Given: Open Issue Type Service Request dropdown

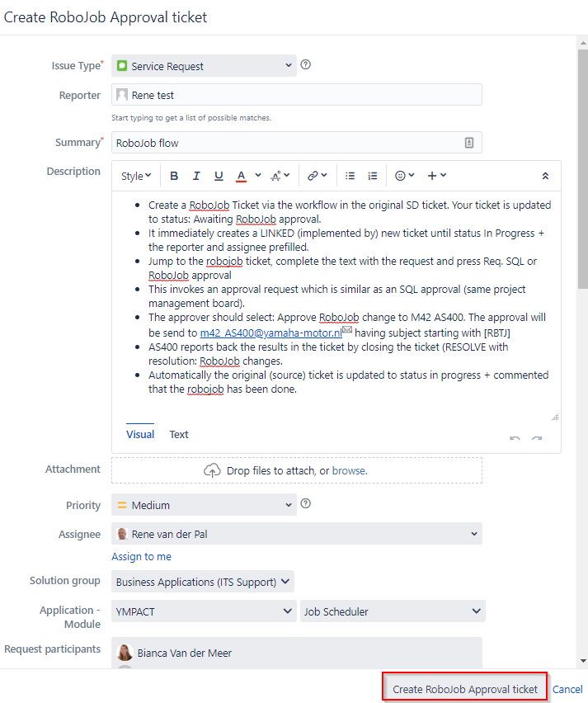Looking at the screenshot, I should click(204, 66).
